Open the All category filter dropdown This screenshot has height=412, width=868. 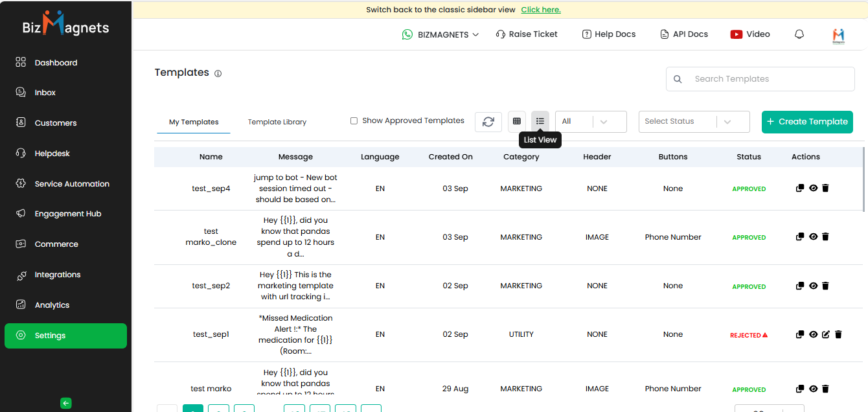tap(591, 122)
